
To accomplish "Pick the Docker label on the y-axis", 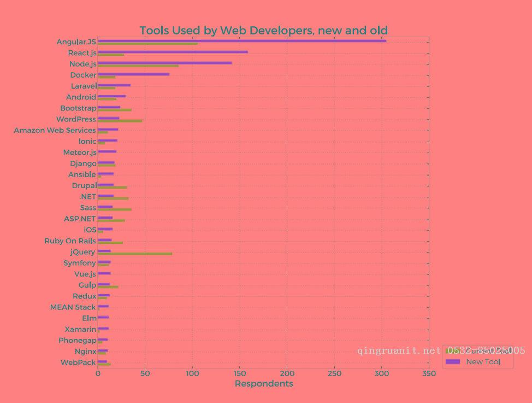I will [x=83, y=75].
